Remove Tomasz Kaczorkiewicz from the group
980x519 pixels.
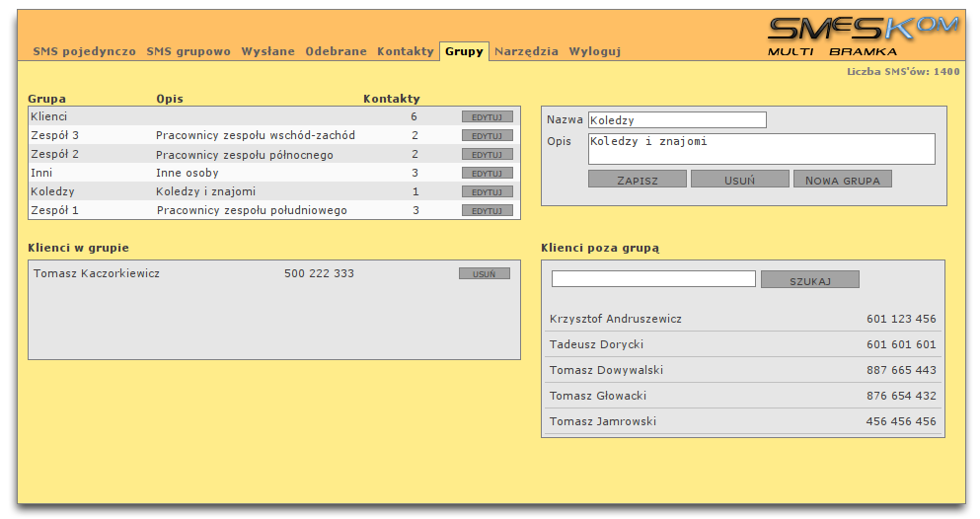pyautogui.click(x=484, y=273)
